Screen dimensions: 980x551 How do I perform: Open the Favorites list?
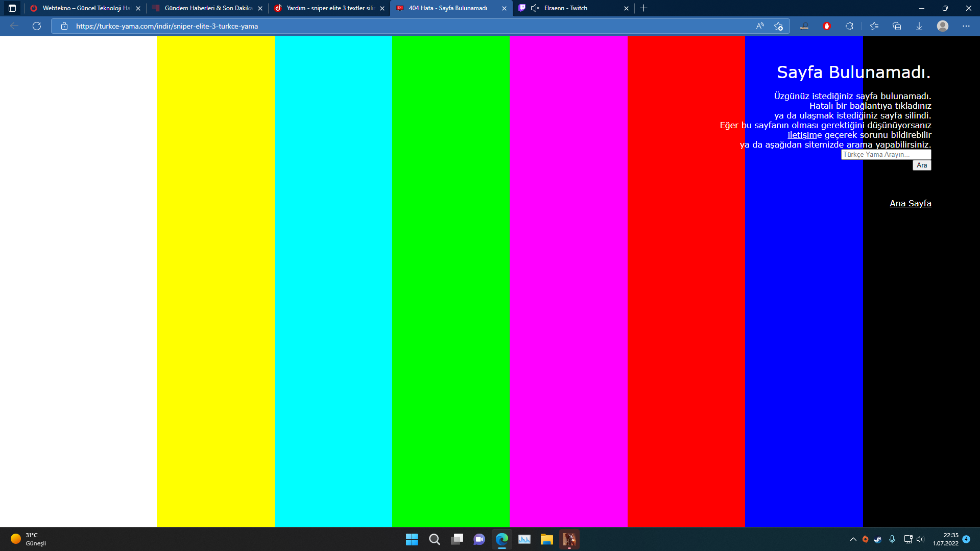[874, 26]
